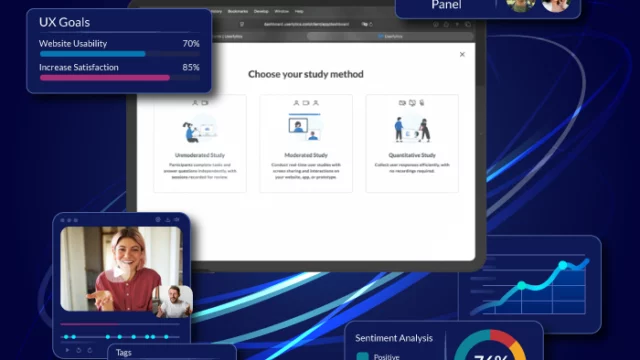Viewport: 640px width, 360px height.
Task: Click the sentiment donut chart
Action: coord(490,345)
